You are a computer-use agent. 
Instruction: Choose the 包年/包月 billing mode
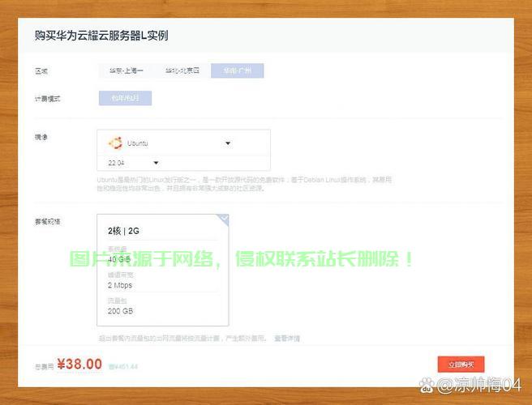tap(125, 98)
